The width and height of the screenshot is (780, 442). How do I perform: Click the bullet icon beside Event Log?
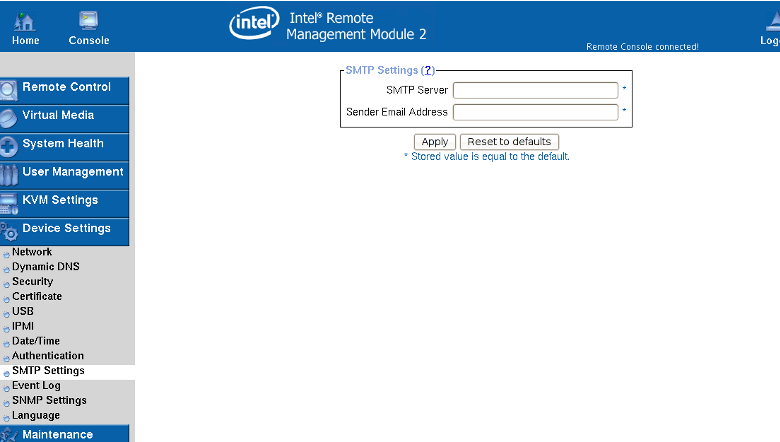(6, 388)
